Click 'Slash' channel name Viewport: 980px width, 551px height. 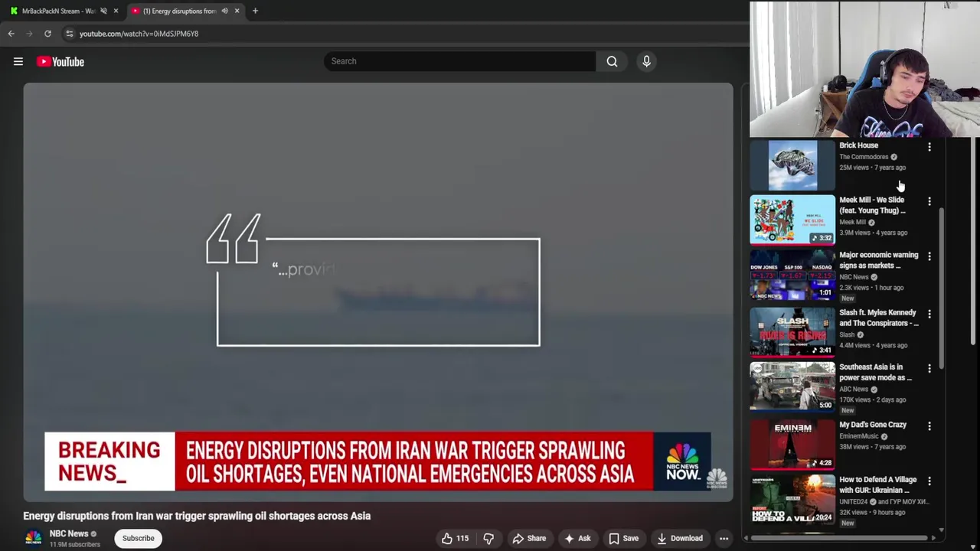(x=847, y=334)
